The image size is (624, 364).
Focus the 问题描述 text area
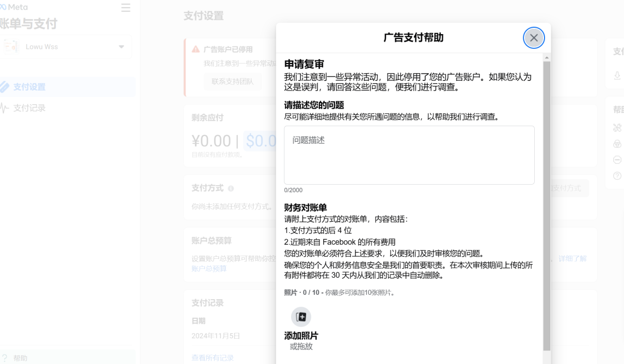click(x=409, y=155)
